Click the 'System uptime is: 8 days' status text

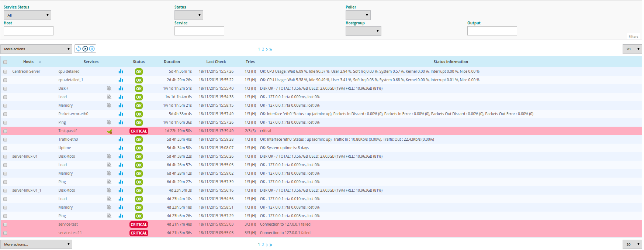click(x=284, y=148)
